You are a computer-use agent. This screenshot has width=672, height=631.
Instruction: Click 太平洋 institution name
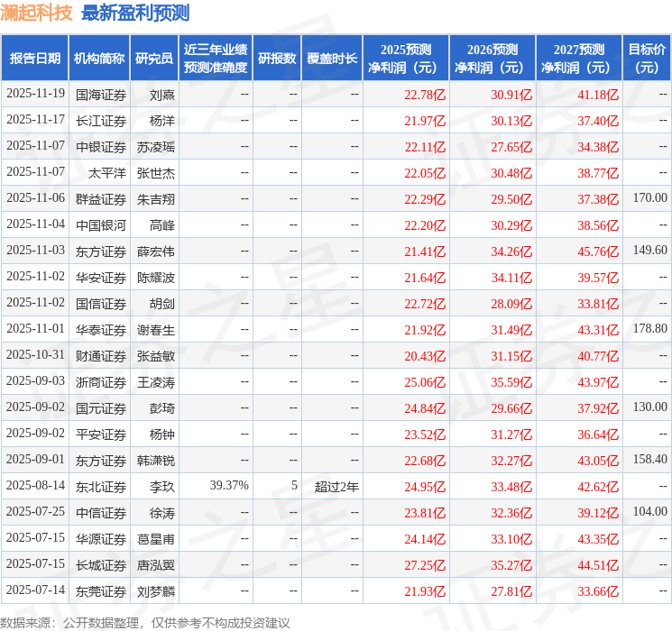[107, 173]
